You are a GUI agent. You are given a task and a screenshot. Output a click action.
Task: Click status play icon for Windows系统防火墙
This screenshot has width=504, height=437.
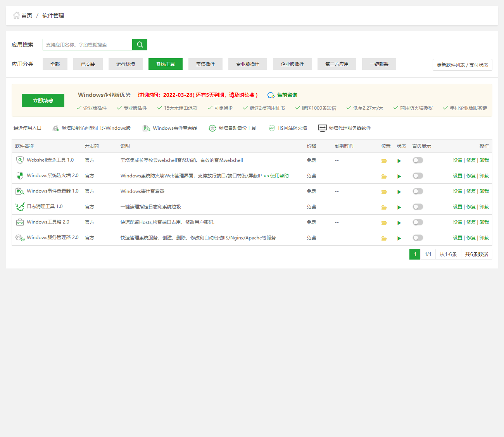click(x=399, y=176)
